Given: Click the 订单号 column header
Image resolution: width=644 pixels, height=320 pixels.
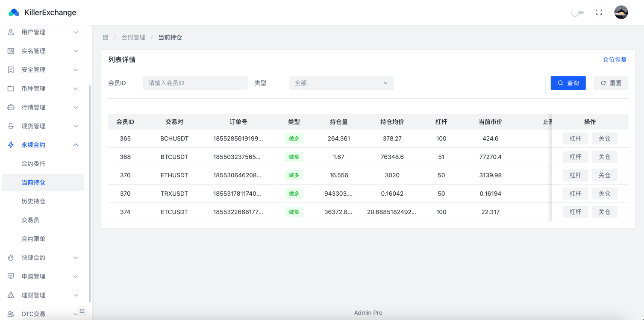Looking at the screenshot, I should 238,122.
